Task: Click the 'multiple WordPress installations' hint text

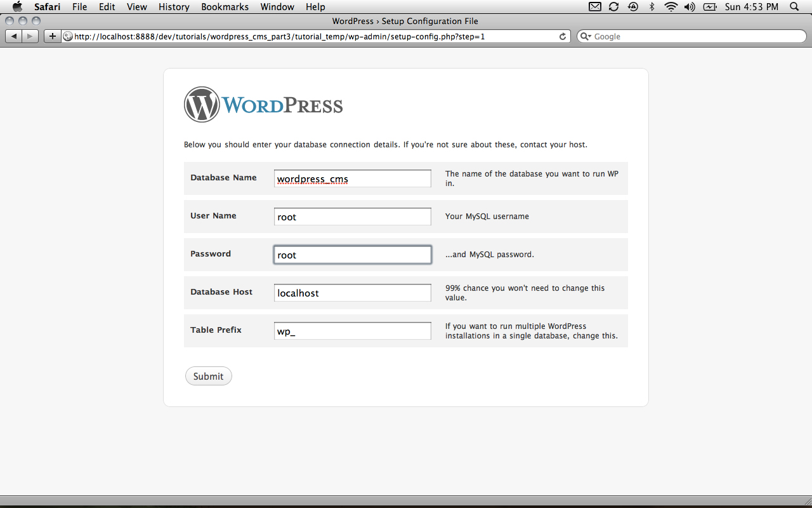Action: 532,331
